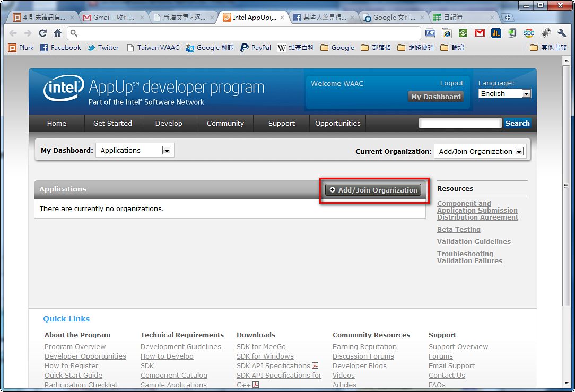This screenshot has height=392, width=575.
Task: Go to the browser Home page
Action: 58,33
